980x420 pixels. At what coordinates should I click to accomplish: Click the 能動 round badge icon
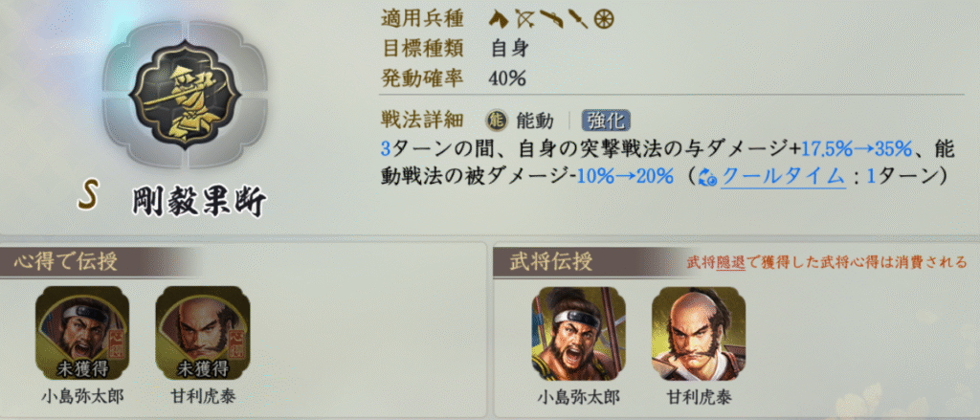tap(499, 120)
